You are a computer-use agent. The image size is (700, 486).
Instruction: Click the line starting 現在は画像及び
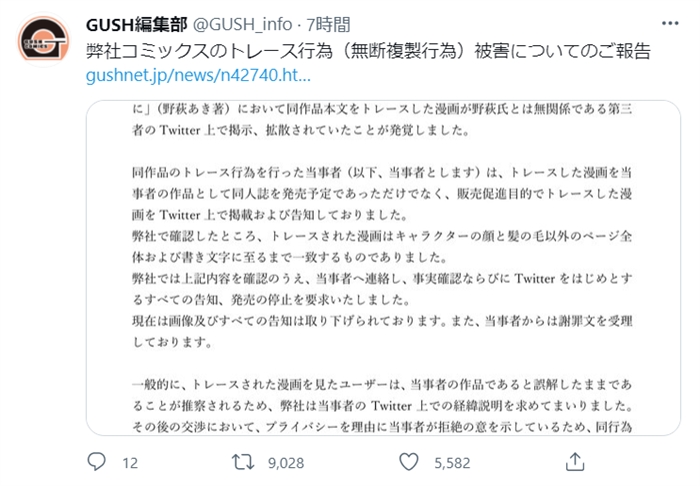point(390,323)
